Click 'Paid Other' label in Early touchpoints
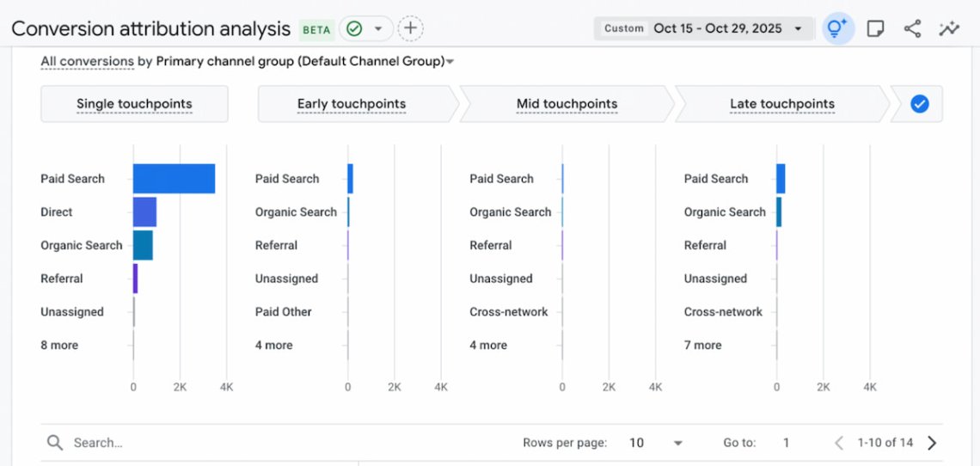 point(283,312)
